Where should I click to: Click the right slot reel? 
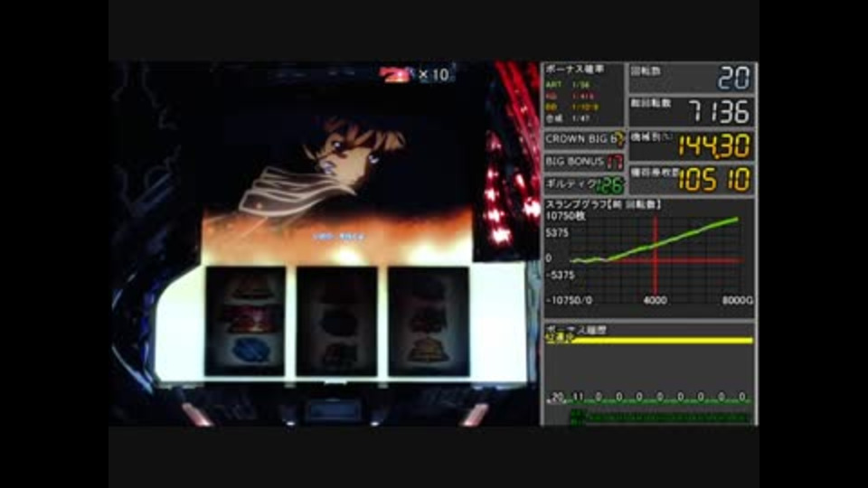429,321
